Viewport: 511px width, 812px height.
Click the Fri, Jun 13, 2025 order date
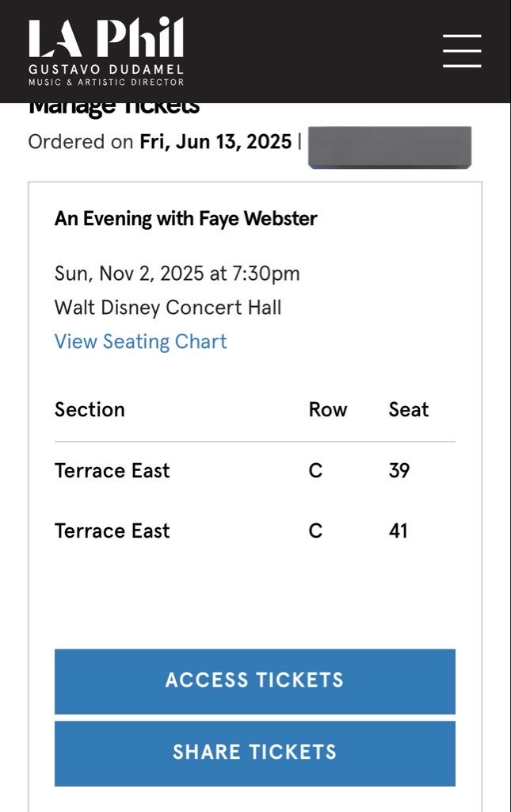click(215, 142)
